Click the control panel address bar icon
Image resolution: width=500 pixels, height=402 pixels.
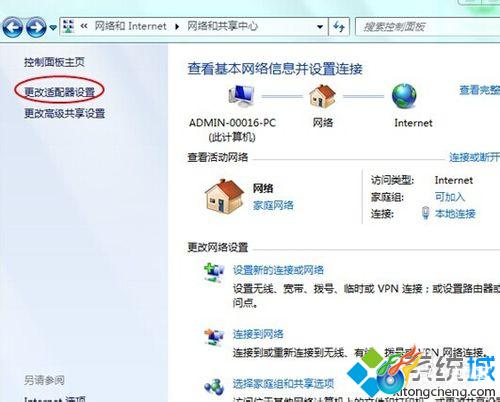(69, 26)
